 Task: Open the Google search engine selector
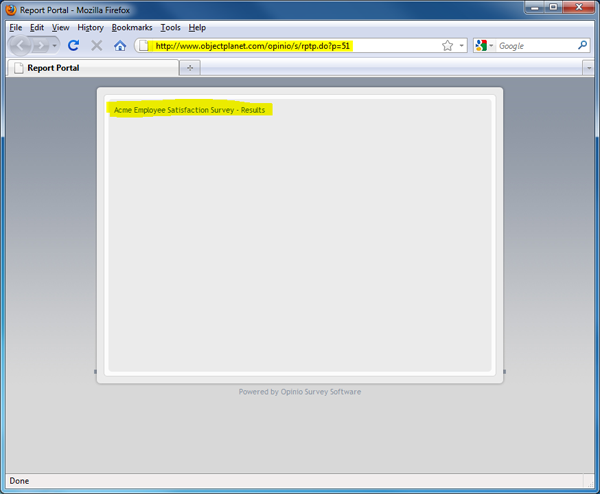tap(484, 46)
